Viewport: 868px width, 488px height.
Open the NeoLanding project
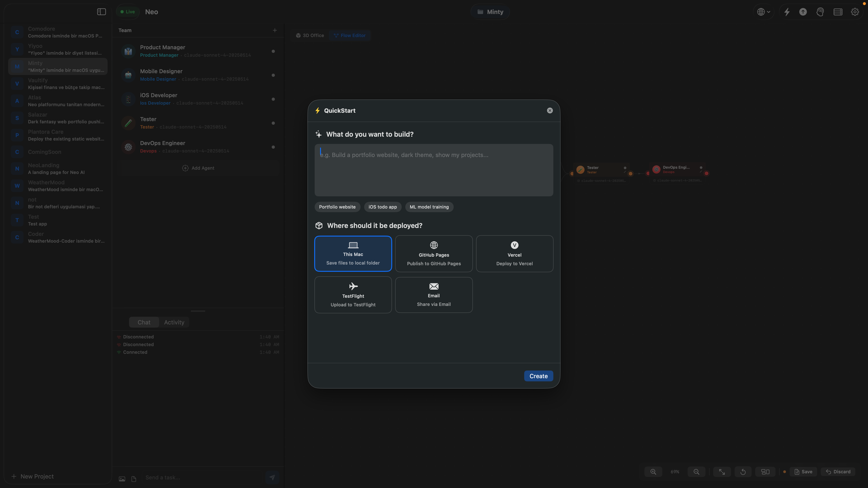coord(58,169)
